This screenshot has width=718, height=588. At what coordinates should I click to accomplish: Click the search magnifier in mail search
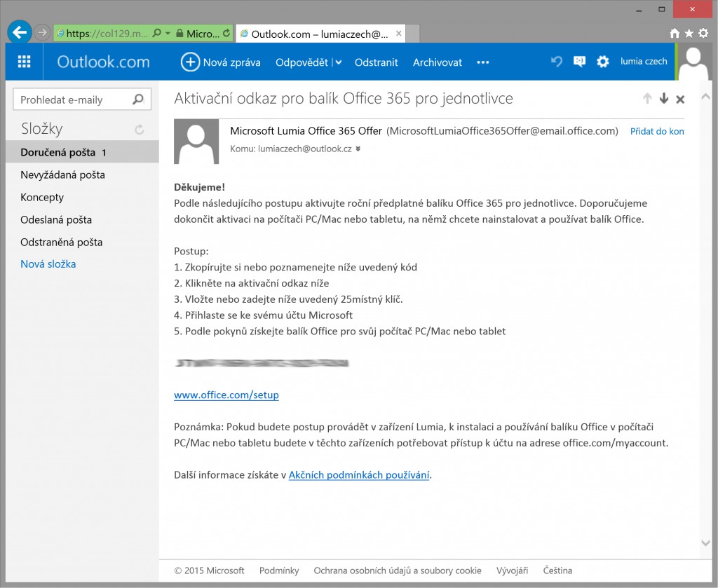[x=138, y=100]
